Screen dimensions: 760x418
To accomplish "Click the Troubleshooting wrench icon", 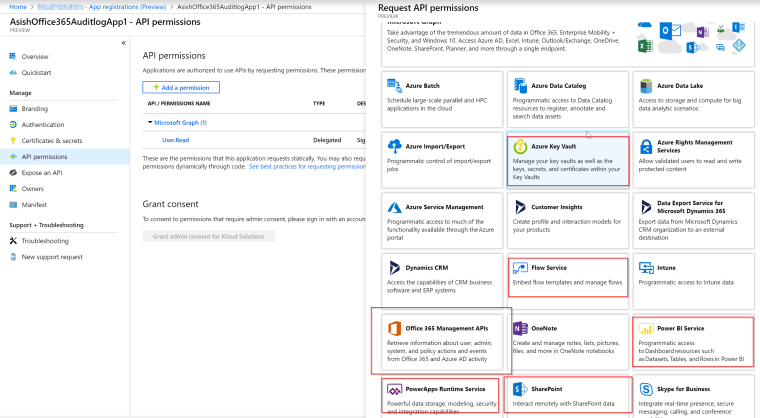I will coord(13,241).
